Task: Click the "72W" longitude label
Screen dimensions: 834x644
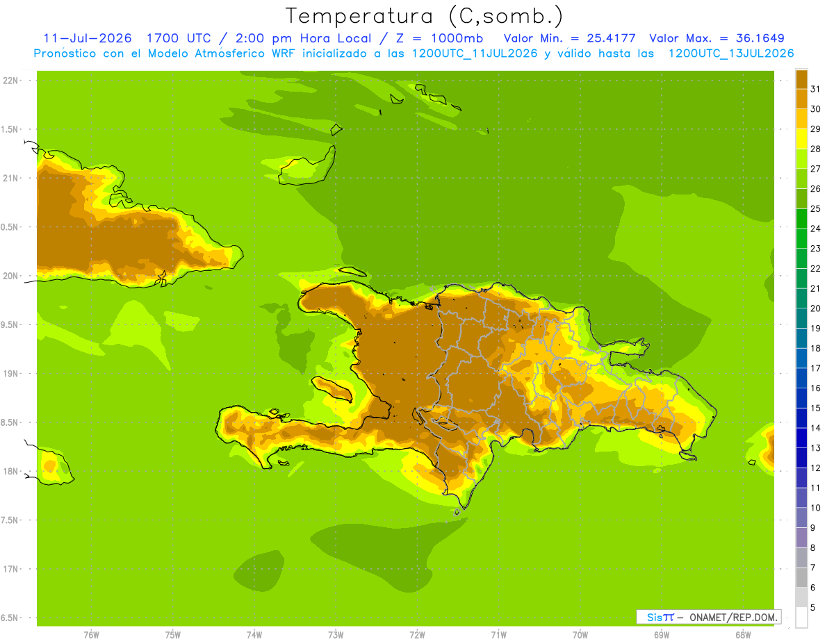Action: [x=417, y=635]
